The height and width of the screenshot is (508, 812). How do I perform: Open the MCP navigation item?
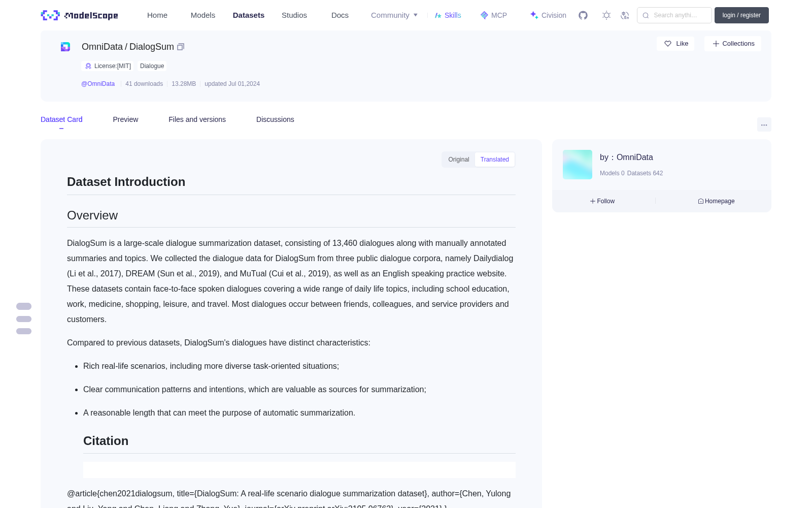click(x=494, y=15)
